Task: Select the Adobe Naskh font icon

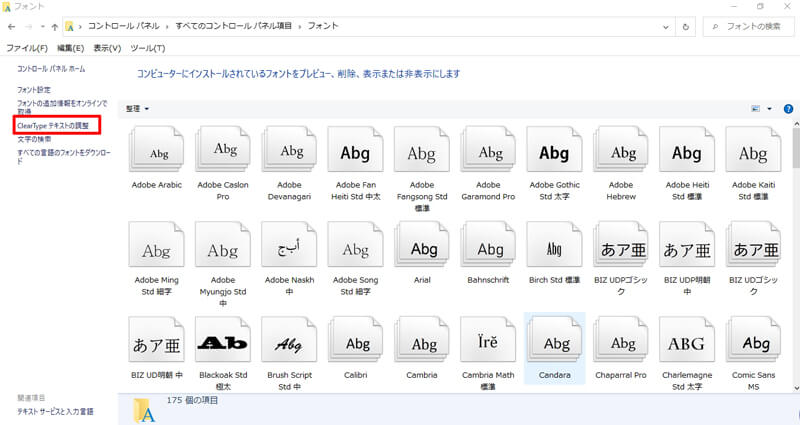Action: pos(289,245)
